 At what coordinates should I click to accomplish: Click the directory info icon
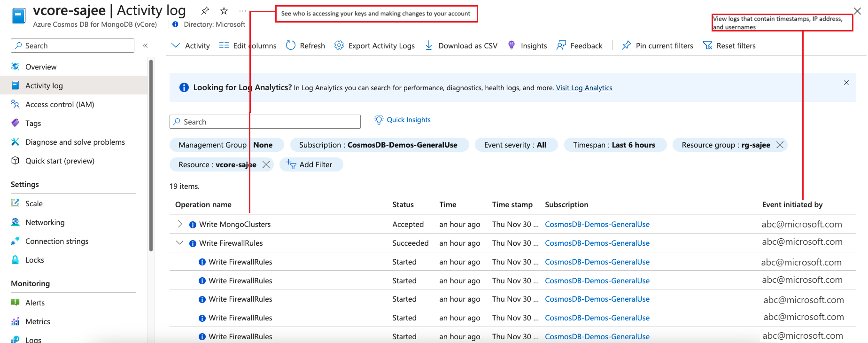tap(175, 24)
